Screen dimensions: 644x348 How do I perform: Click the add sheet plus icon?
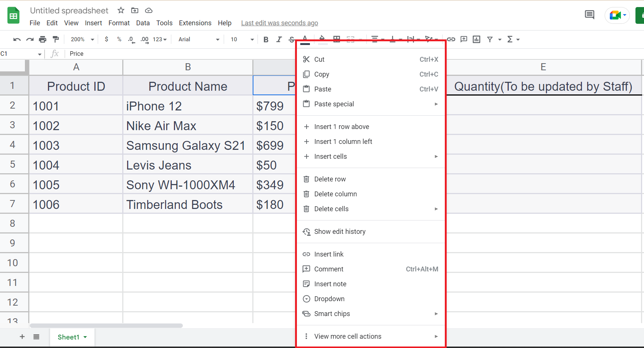click(22, 337)
